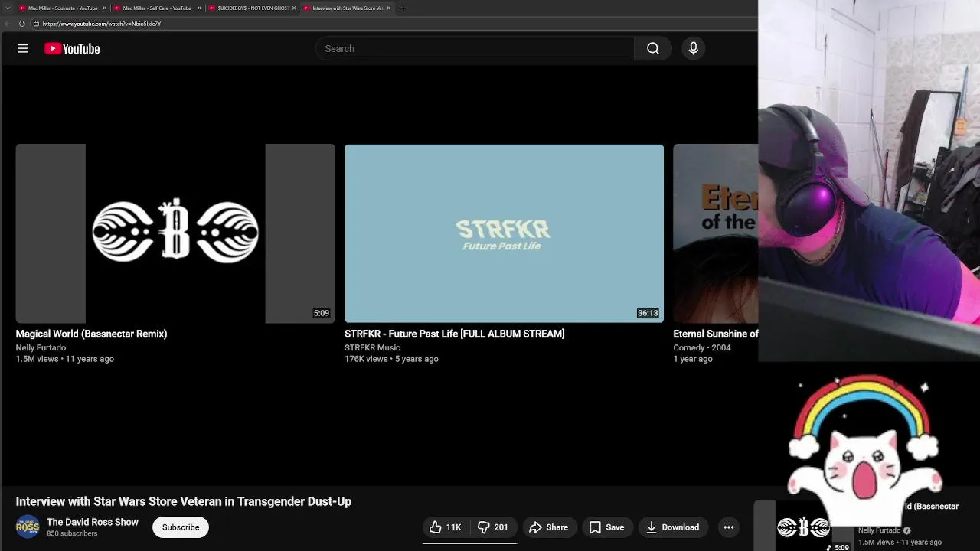Click '176K views • 5 years ago' text

tap(391, 359)
